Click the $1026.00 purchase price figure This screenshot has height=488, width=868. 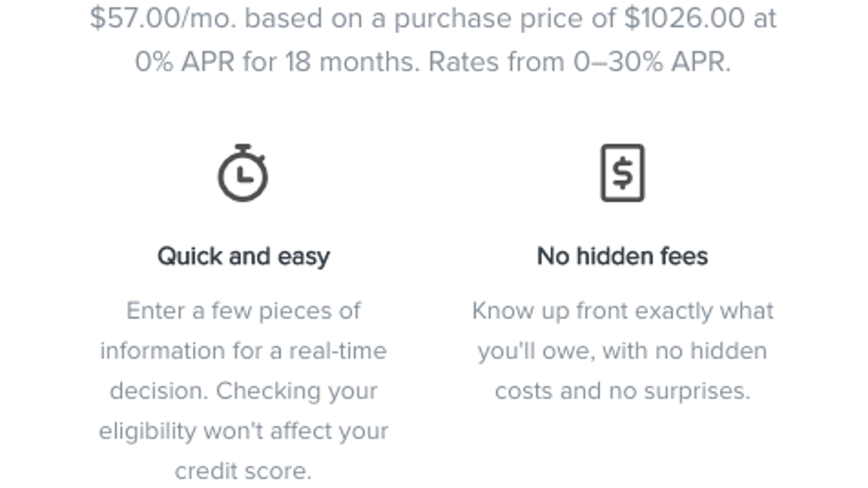click(x=684, y=19)
